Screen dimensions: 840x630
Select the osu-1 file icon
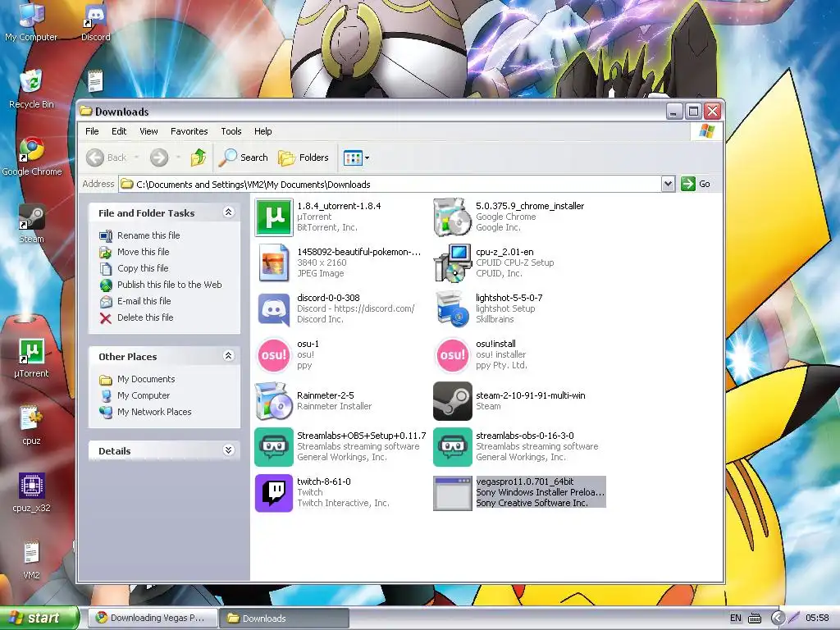point(274,354)
